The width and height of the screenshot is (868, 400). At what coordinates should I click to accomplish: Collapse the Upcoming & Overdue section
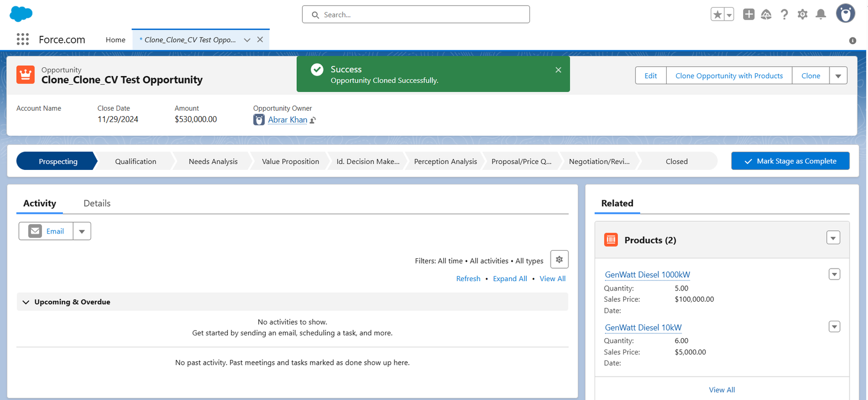(26, 302)
